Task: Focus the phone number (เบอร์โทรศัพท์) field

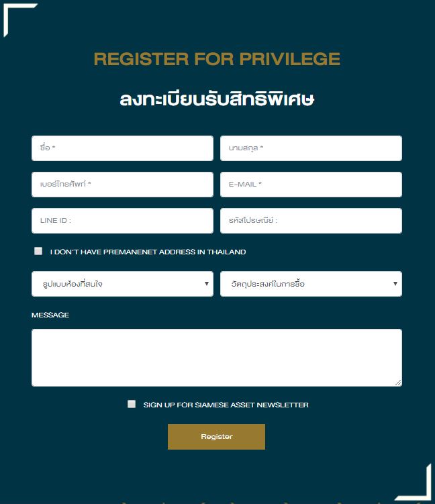Action: point(122,185)
